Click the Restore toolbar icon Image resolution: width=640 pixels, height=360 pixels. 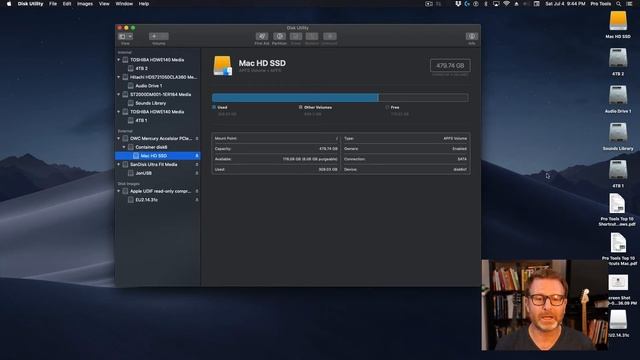(312, 36)
